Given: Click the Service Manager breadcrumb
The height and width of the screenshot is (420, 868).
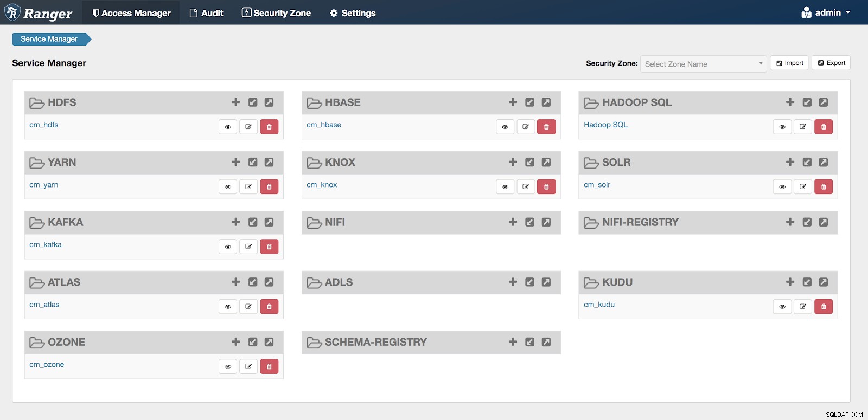Looking at the screenshot, I should (x=51, y=39).
